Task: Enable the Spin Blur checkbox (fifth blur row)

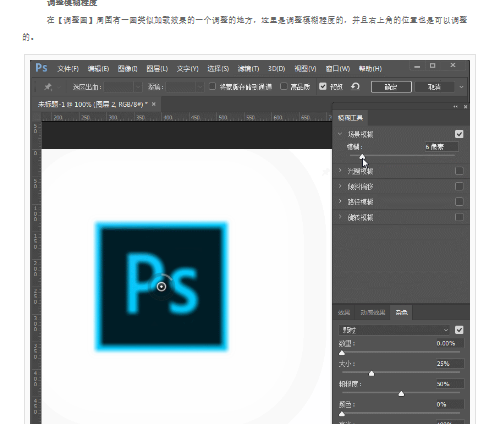Action: click(459, 217)
